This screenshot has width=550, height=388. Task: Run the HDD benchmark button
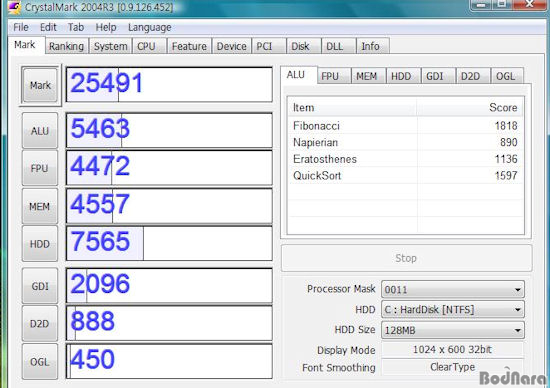pos(40,244)
